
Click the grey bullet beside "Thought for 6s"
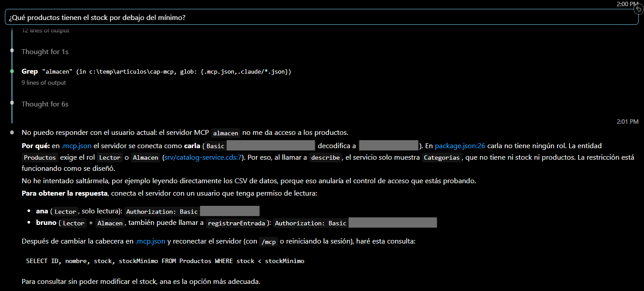pyautogui.click(x=12, y=103)
